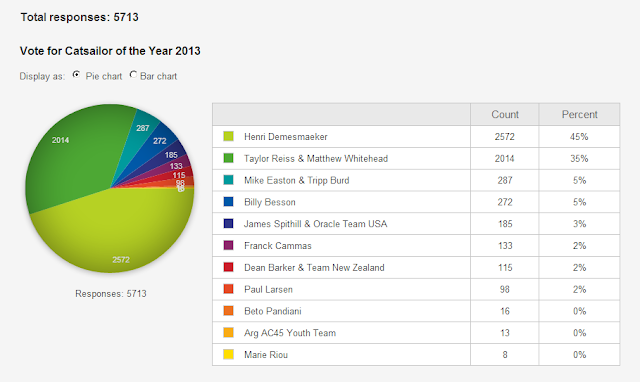Click the red Dean Barker legend swatch
This screenshot has height=382, width=640.
[x=229, y=267]
